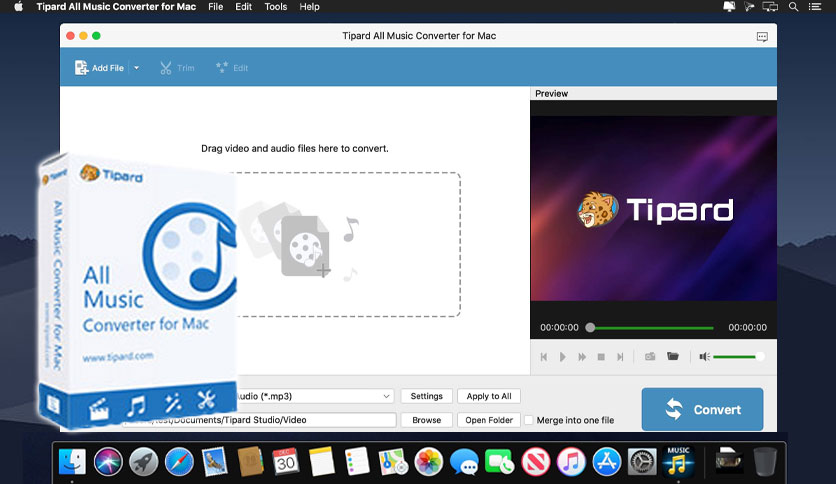836x484 pixels.
Task: Click the Apply to All button
Action: pos(488,396)
